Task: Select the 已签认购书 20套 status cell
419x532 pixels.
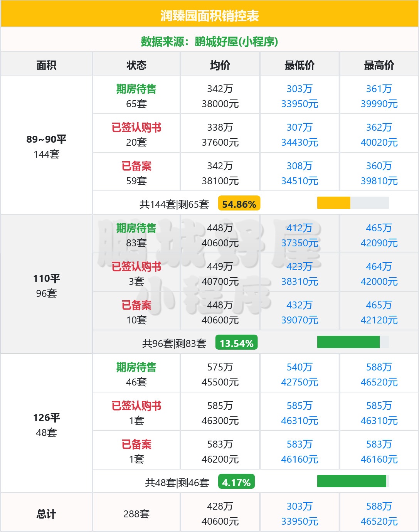Action: 136,135
